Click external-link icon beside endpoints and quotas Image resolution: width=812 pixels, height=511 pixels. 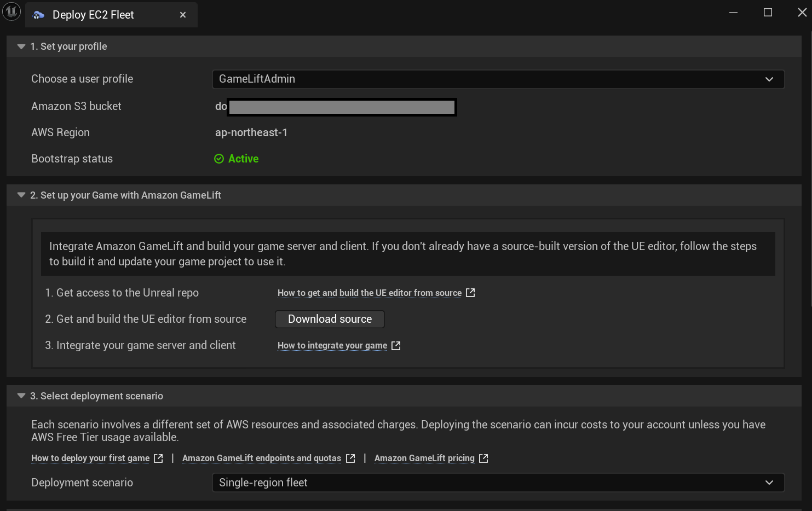pyautogui.click(x=350, y=458)
